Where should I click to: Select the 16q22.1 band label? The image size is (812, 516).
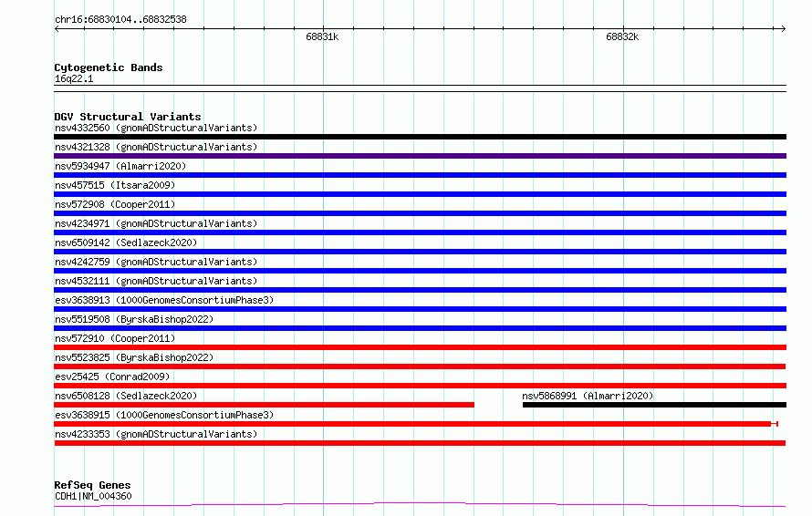click(74, 78)
